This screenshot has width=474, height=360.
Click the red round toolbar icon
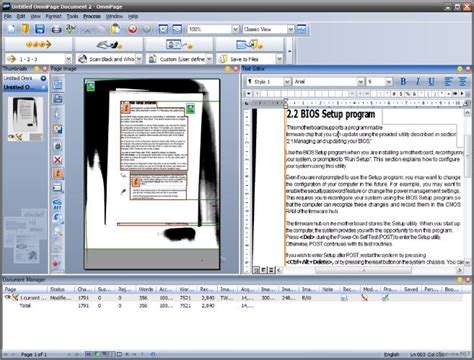pyautogui.click(x=133, y=29)
